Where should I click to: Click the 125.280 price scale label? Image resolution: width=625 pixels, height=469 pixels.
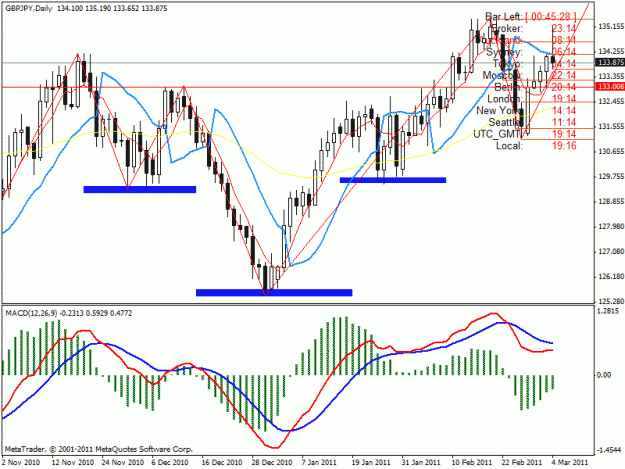(610, 301)
